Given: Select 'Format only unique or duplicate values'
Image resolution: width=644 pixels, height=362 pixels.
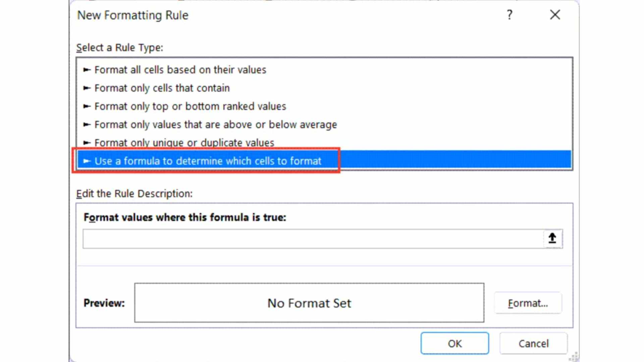Looking at the screenshot, I should tap(184, 142).
